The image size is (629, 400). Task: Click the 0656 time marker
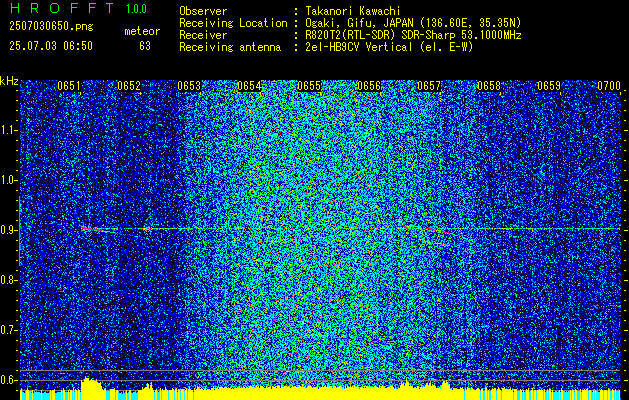click(369, 86)
